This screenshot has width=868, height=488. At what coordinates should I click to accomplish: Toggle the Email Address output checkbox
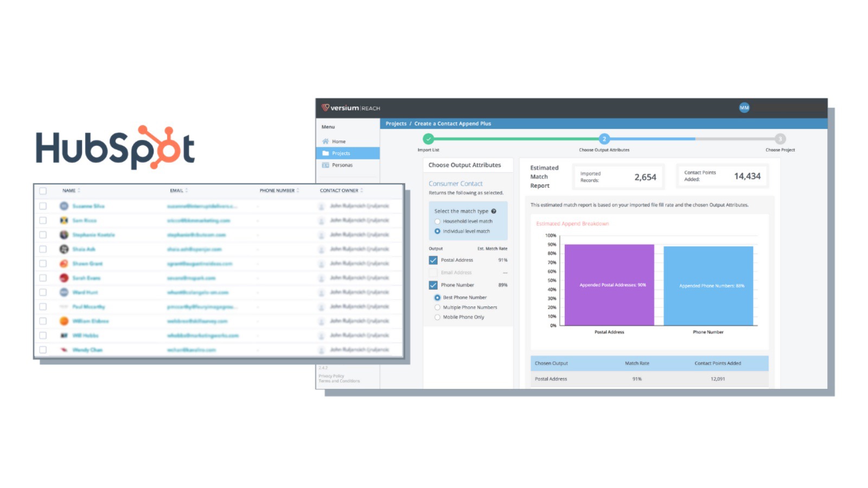pos(433,273)
